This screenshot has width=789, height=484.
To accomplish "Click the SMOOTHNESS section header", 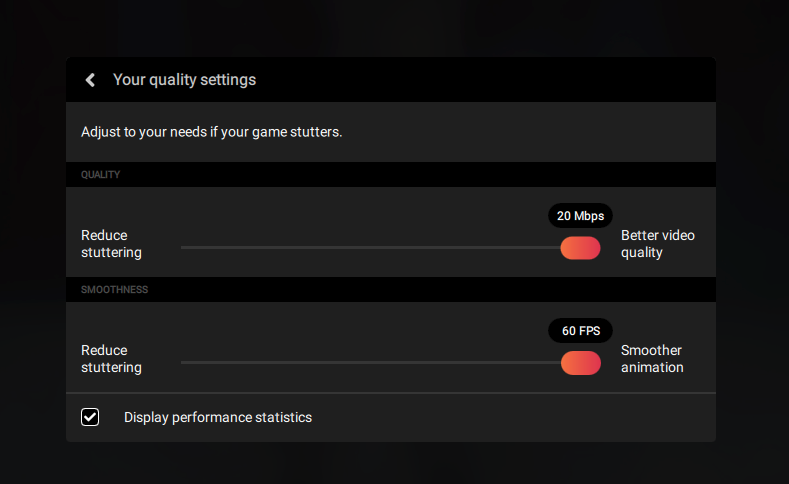I will (114, 290).
